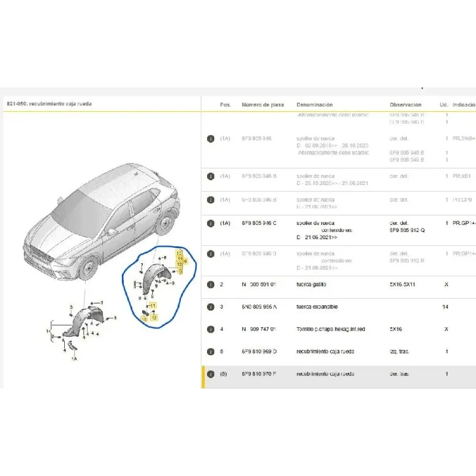Click callout 7 in the rear wheel diagram
476x476 pixels.
coord(142,273)
